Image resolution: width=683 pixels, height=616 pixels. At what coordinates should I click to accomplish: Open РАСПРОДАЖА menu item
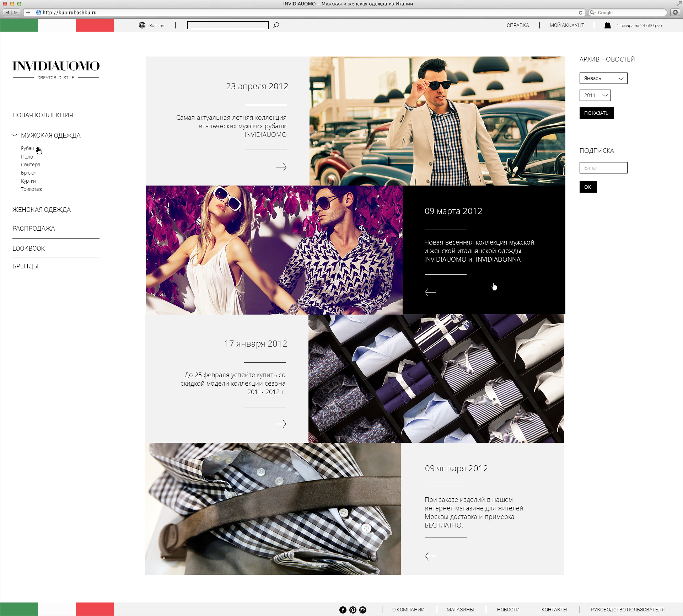tap(34, 229)
